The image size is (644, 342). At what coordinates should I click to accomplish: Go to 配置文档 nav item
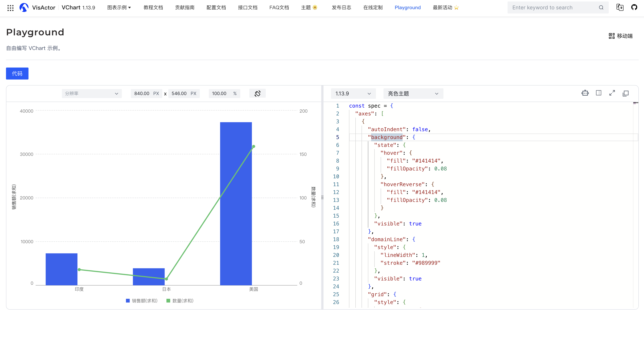click(216, 7)
